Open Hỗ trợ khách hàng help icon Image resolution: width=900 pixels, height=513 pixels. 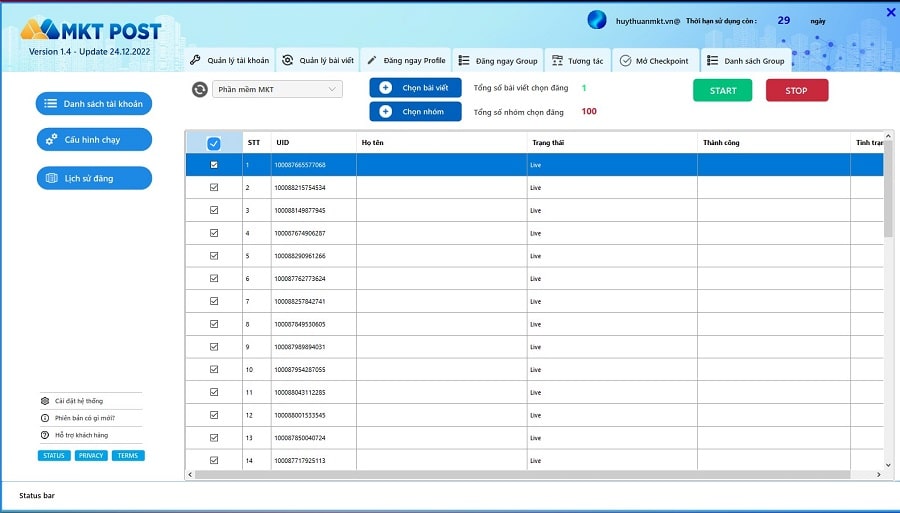click(45, 435)
